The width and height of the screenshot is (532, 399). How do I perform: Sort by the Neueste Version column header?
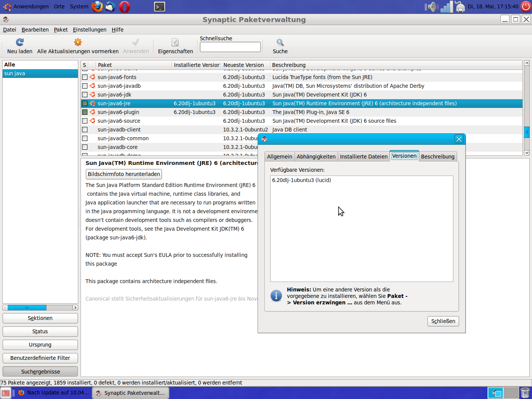pyautogui.click(x=245, y=65)
